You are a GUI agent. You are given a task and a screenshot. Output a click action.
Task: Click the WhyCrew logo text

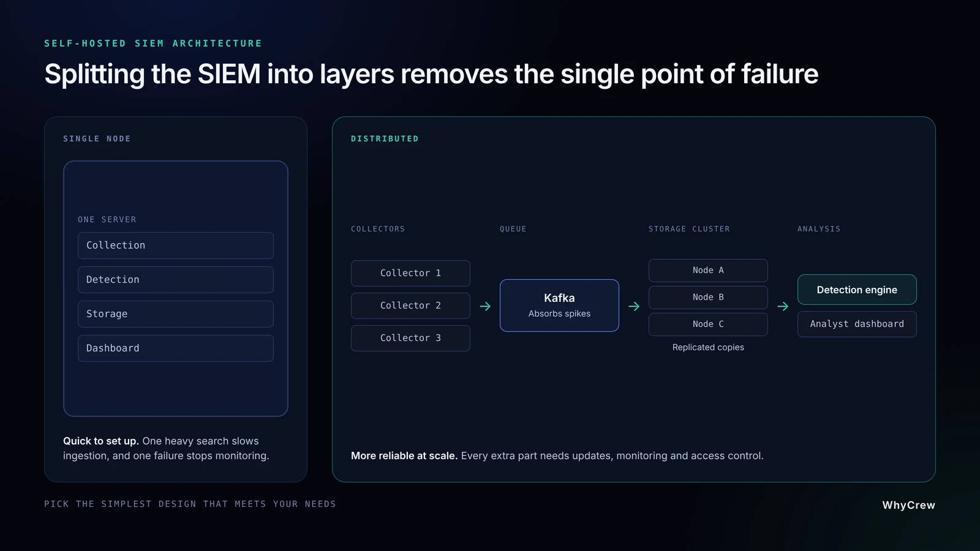[x=908, y=505]
